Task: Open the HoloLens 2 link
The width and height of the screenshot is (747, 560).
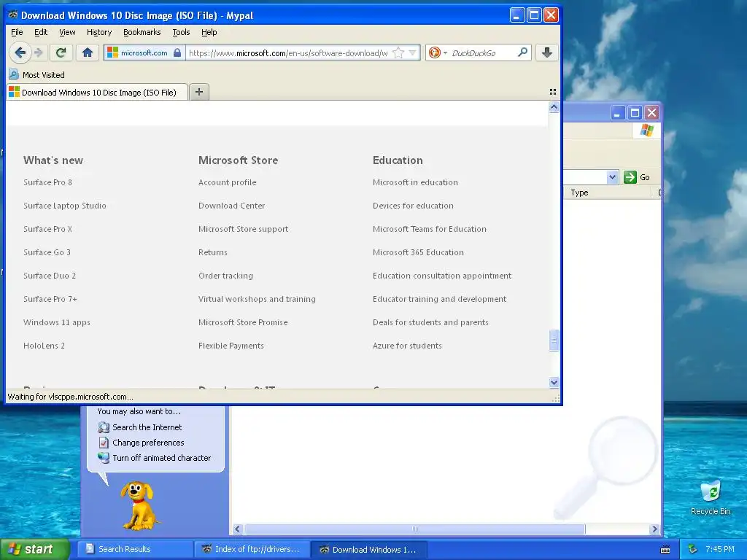Action: [x=44, y=346]
